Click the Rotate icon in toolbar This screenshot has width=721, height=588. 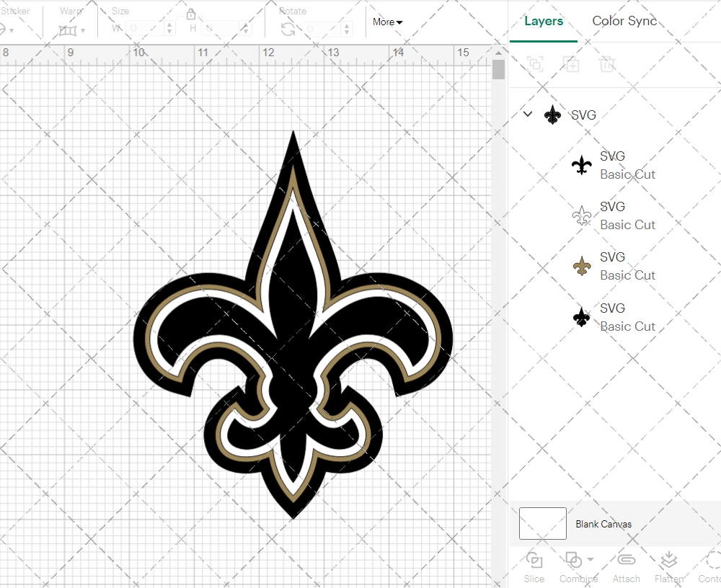click(x=288, y=29)
